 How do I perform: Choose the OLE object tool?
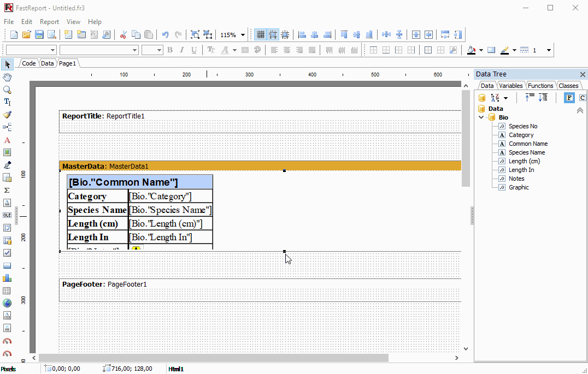click(7, 215)
